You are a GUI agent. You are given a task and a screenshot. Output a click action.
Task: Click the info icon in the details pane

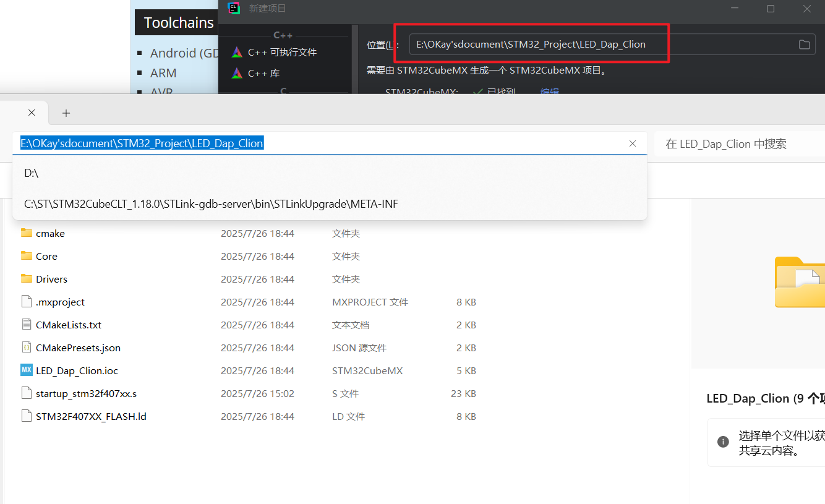pos(722,442)
